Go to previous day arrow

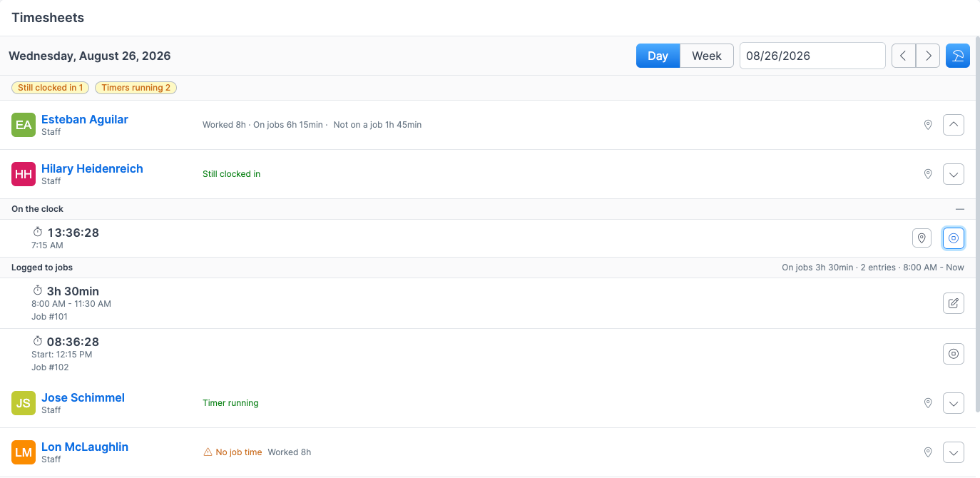[904, 56]
